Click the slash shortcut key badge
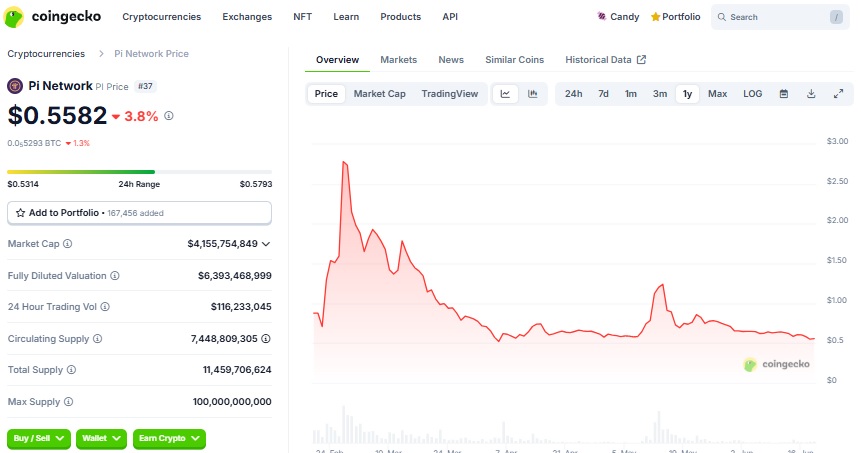Screen dimensions: 861x453 coord(836,17)
